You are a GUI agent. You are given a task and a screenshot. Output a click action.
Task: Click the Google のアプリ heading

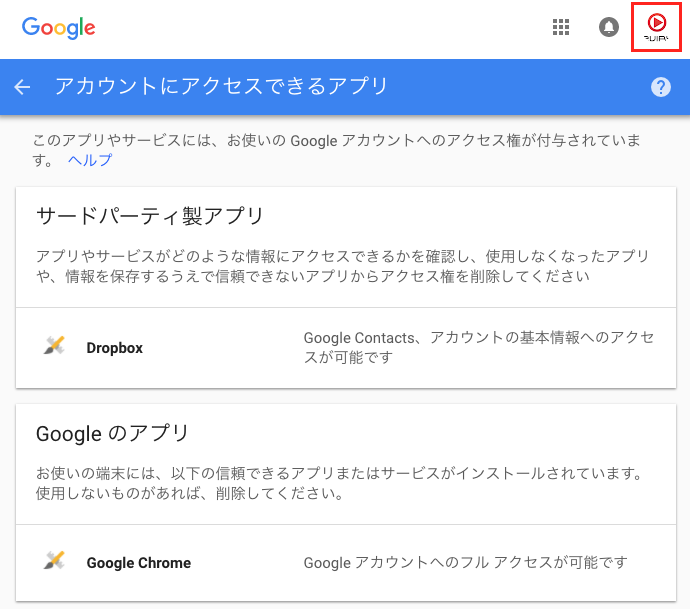(112, 434)
